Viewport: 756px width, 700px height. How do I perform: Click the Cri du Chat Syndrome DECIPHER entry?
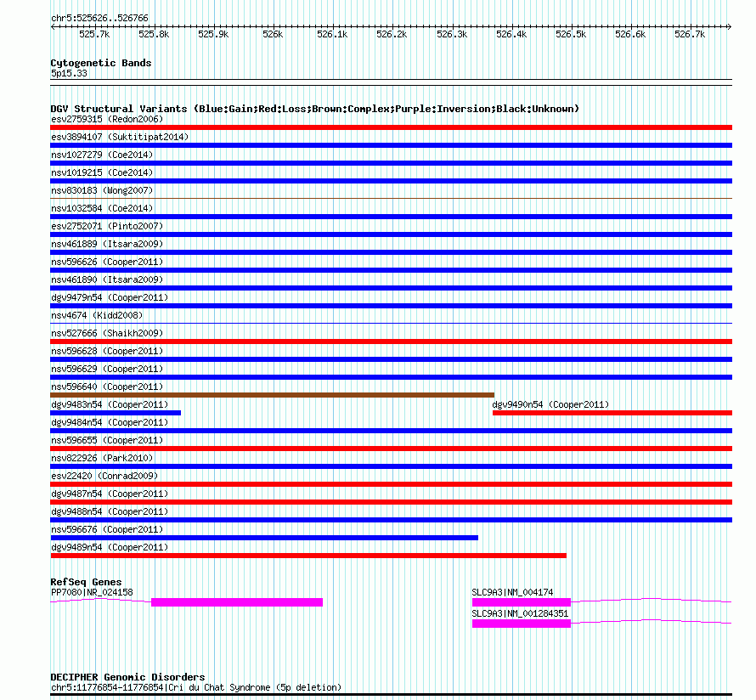196,687
